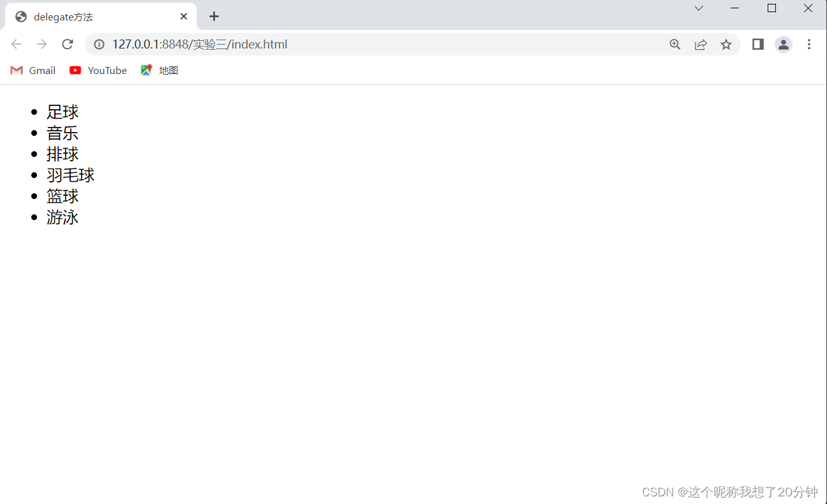Close the browser window
The height and width of the screenshot is (504, 827).
[808, 8]
